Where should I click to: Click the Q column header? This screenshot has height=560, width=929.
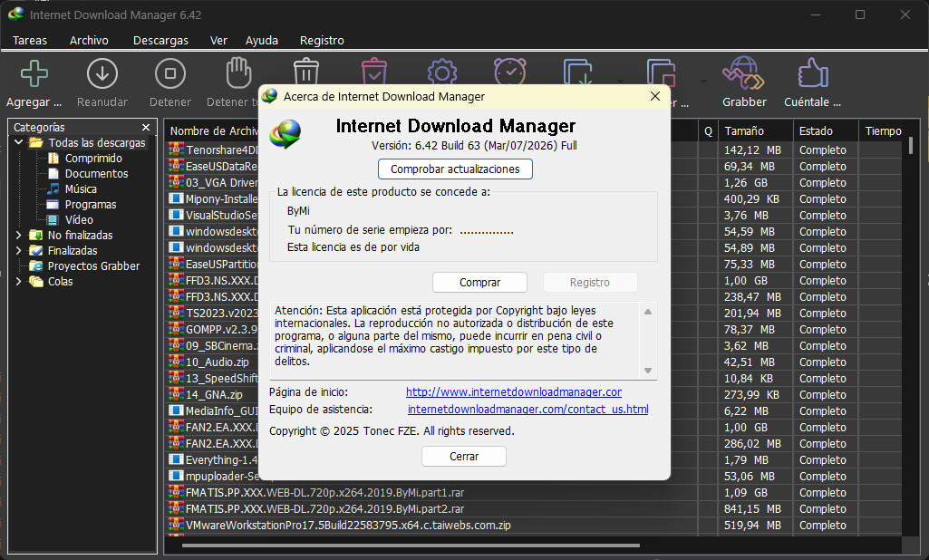[708, 131]
